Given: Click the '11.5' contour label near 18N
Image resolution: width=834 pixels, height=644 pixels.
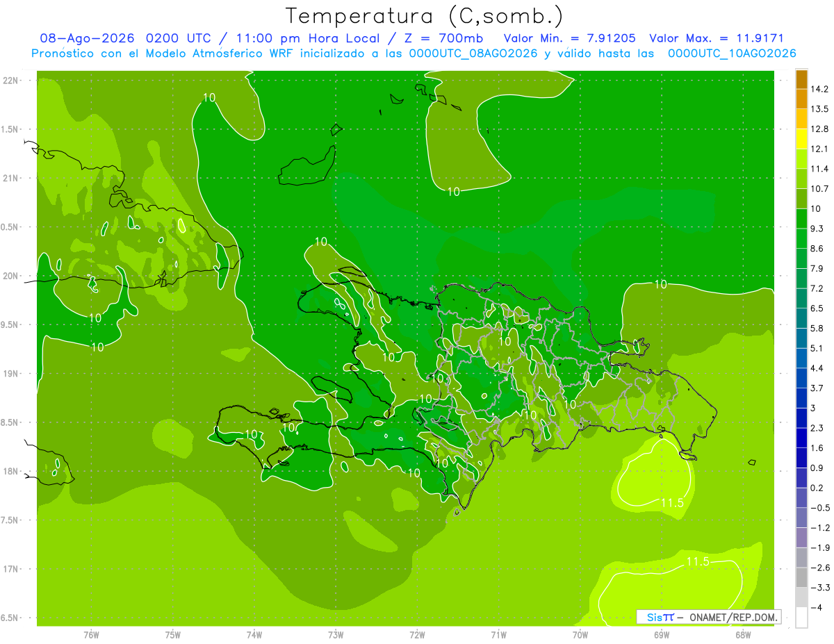Looking at the screenshot, I should pyautogui.click(x=672, y=503).
